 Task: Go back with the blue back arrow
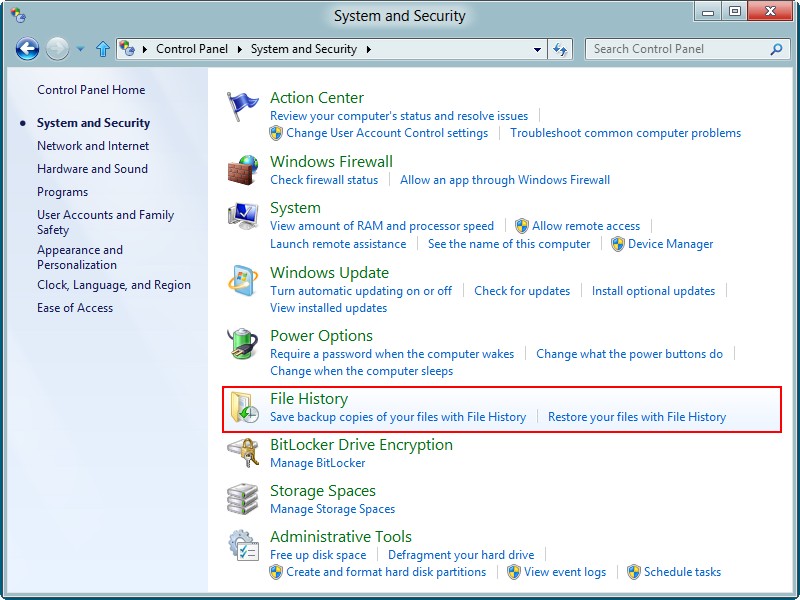tap(27, 49)
